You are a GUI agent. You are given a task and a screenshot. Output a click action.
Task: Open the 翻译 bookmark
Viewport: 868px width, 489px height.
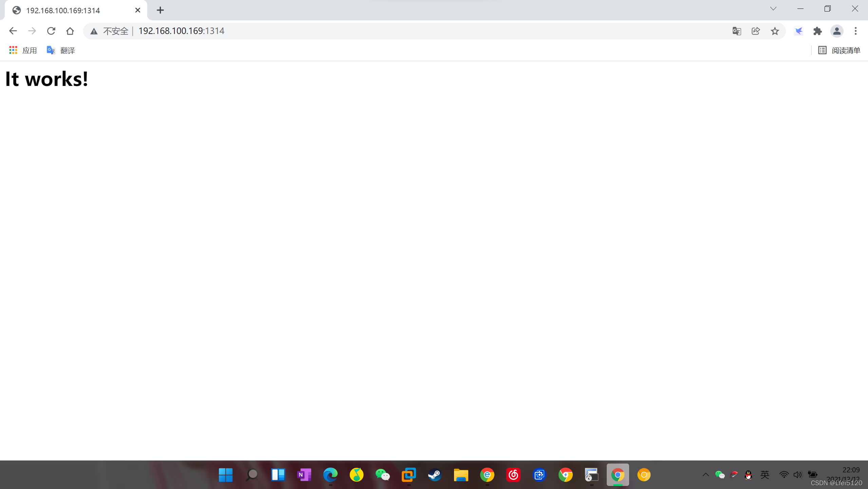[x=61, y=50]
